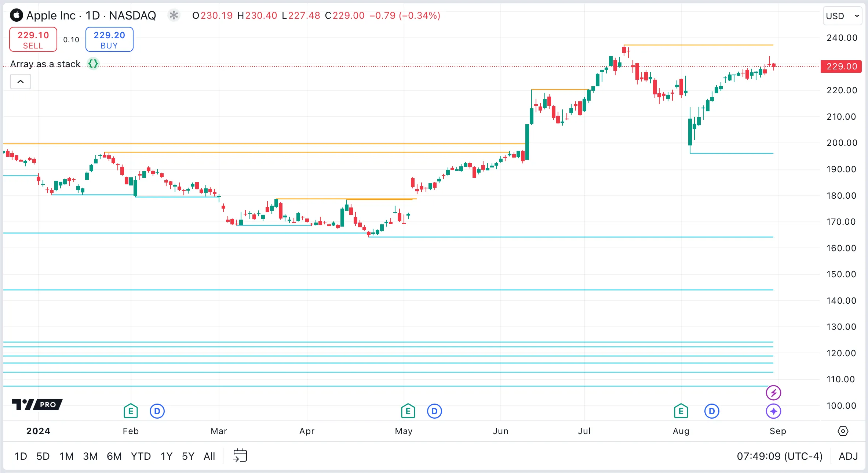Open the purple lightning bolt event icon
Image resolution: width=868 pixels, height=473 pixels.
point(773,393)
